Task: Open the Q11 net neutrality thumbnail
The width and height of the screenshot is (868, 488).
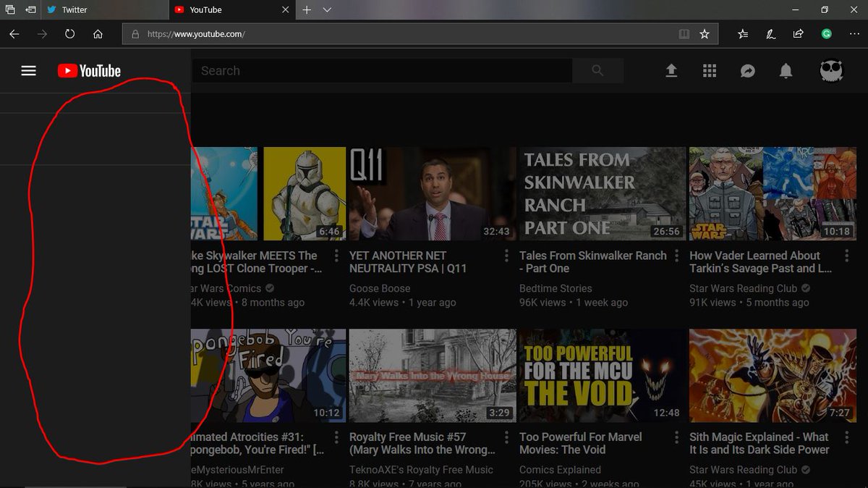Action: tap(431, 194)
